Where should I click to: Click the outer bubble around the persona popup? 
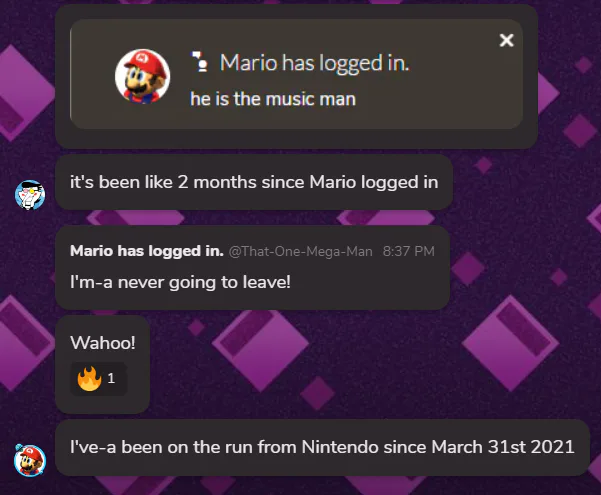[x=296, y=138]
